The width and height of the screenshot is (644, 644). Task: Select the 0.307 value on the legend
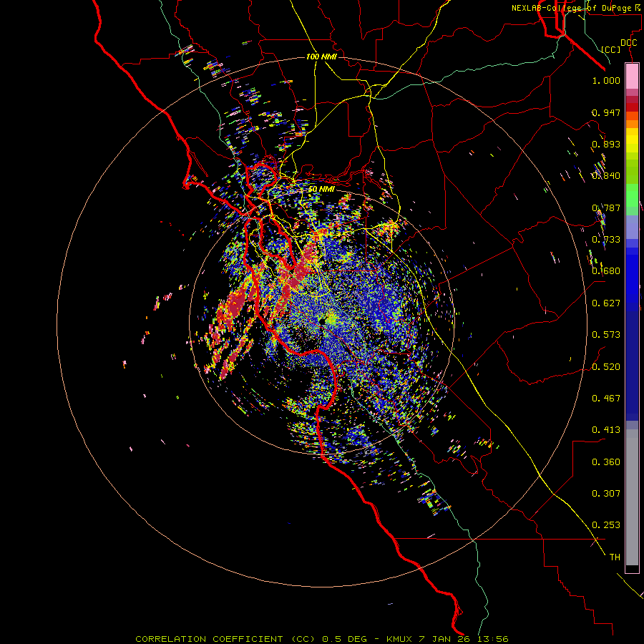coord(606,494)
